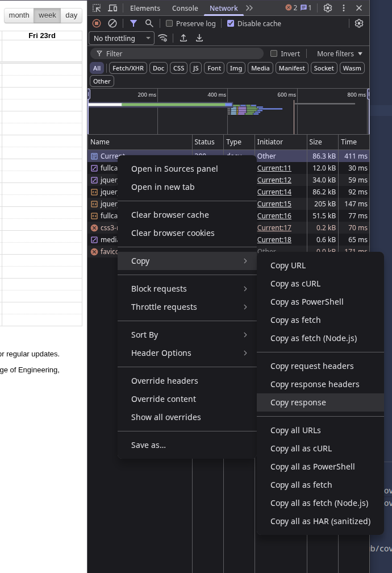
Task: Click the export HAR download icon
Action: [199, 38]
